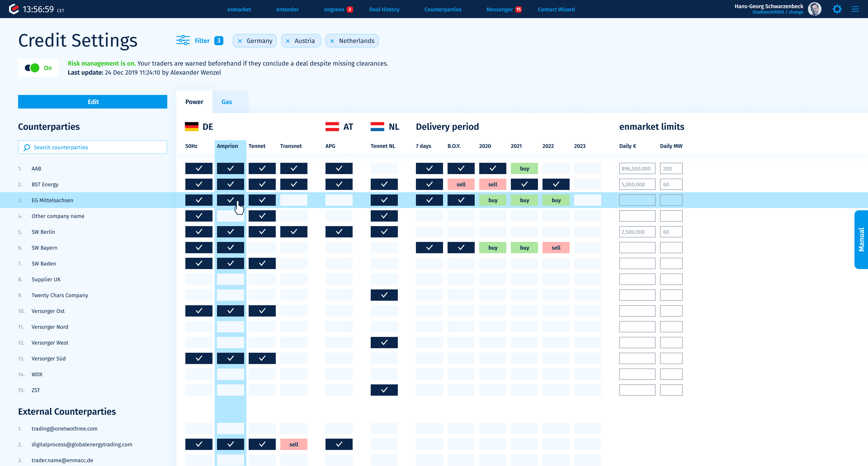Click AAB 2021 buy cell

click(x=524, y=168)
